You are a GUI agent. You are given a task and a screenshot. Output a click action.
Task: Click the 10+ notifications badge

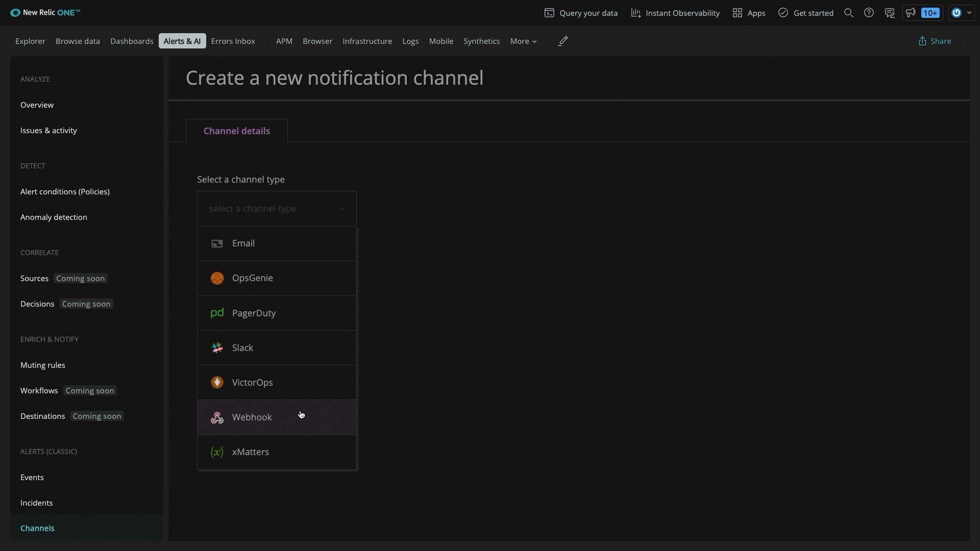click(x=930, y=13)
